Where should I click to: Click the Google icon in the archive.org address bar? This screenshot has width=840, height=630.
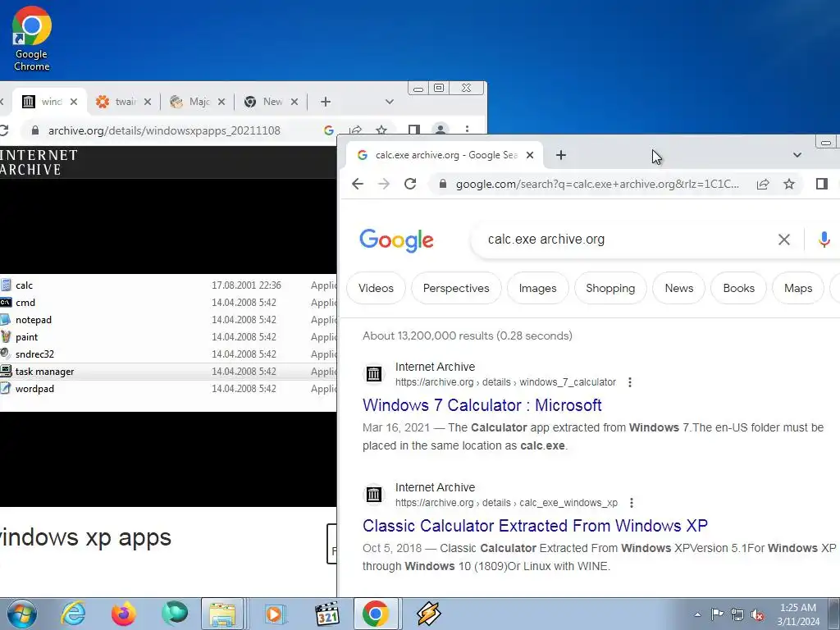pos(329,130)
